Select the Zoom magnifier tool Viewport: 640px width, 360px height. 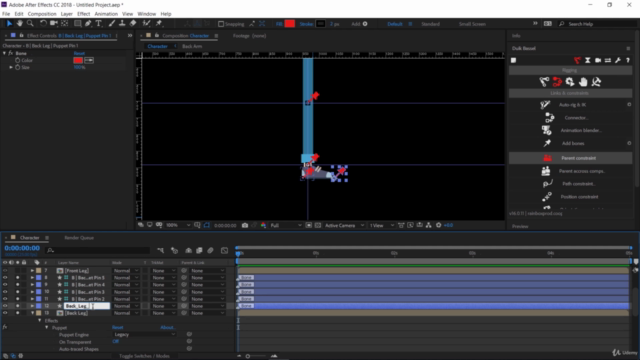pos(30,24)
